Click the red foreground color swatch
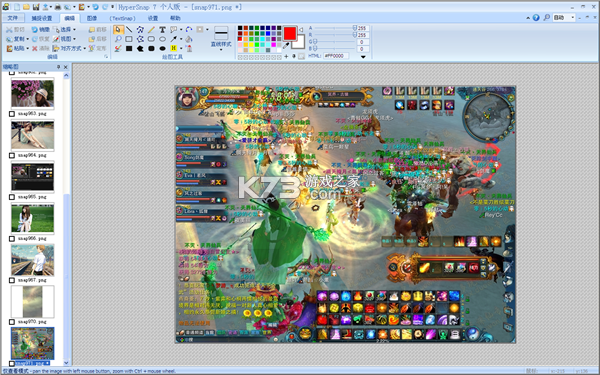The width and height of the screenshot is (600, 375). (290, 34)
